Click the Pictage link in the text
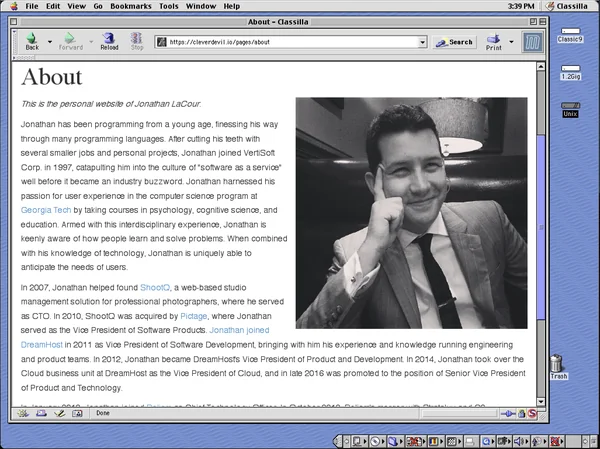 point(193,314)
